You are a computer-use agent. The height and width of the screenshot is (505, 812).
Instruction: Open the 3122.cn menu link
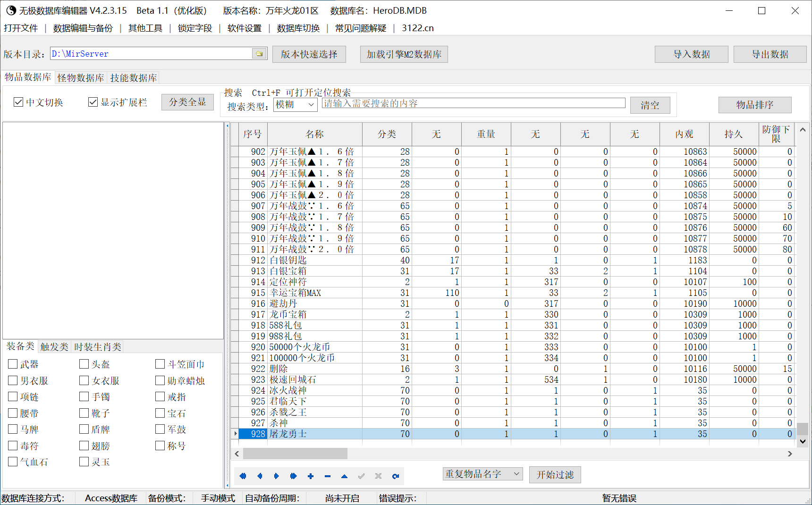point(418,28)
